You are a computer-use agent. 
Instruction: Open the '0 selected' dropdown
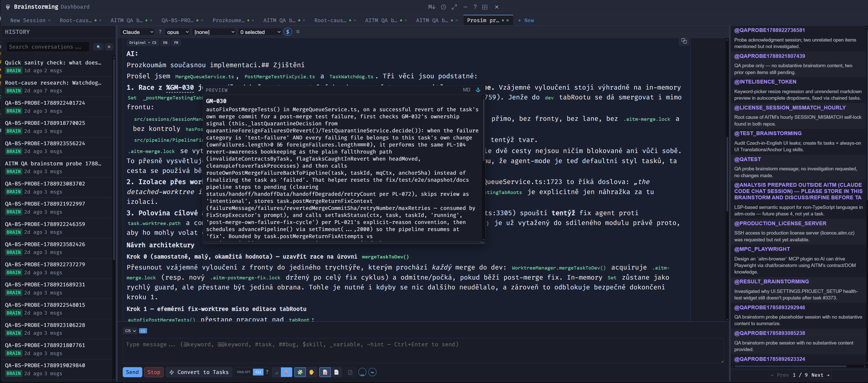(x=260, y=32)
